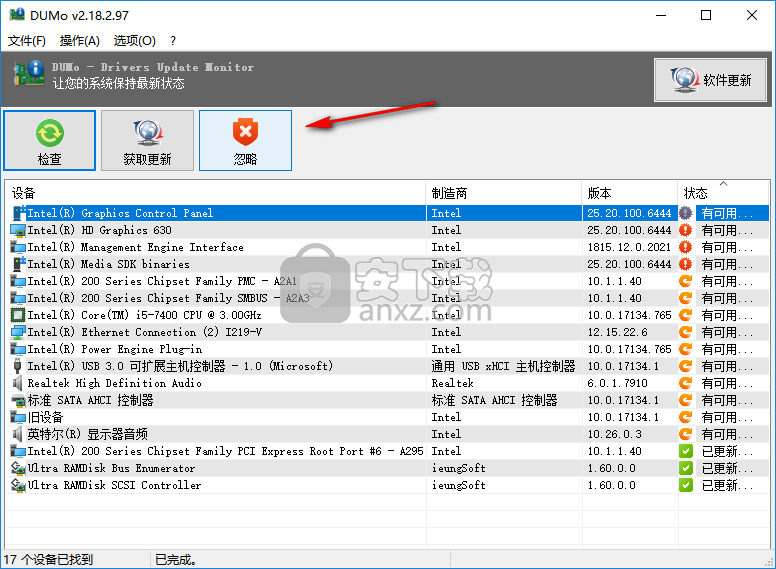Viewport: 776px width, 569px height.
Task: Click PCI Express Root Port #6 device icon
Action: pos(18,451)
